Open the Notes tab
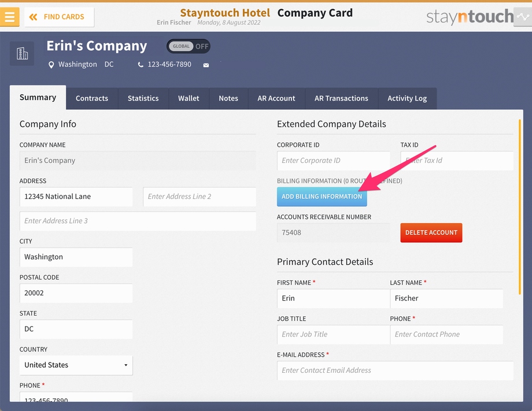532x411 pixels. [228, 98]
